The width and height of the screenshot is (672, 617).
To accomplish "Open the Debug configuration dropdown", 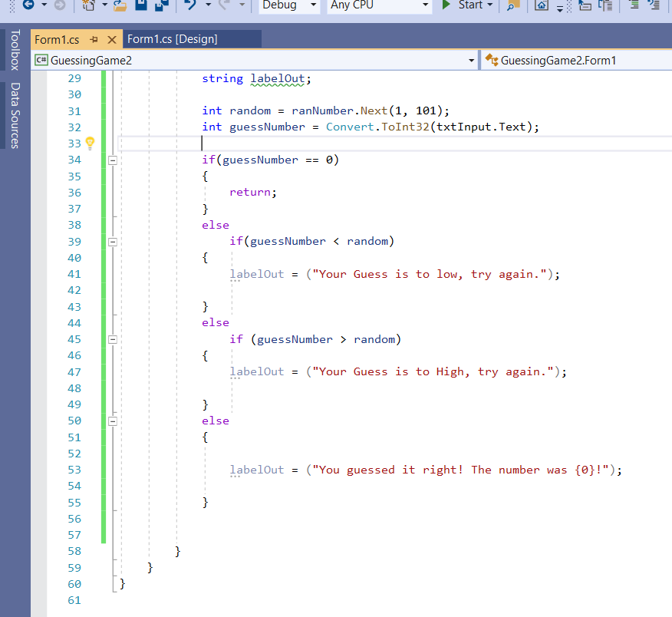I will coord(289,5).
